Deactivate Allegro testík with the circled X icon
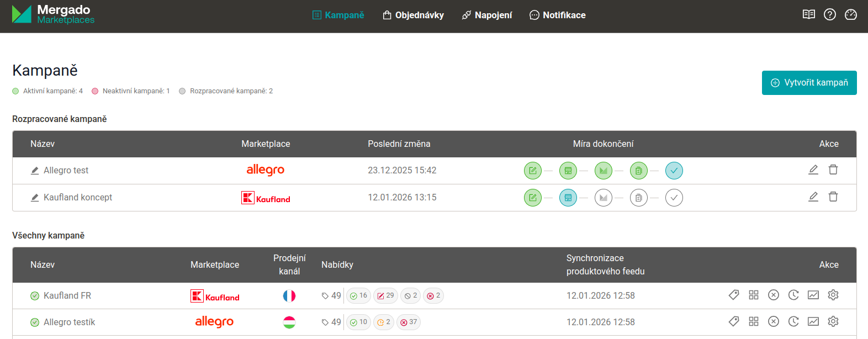The image size is (868, 339). (x=773, y=322)
